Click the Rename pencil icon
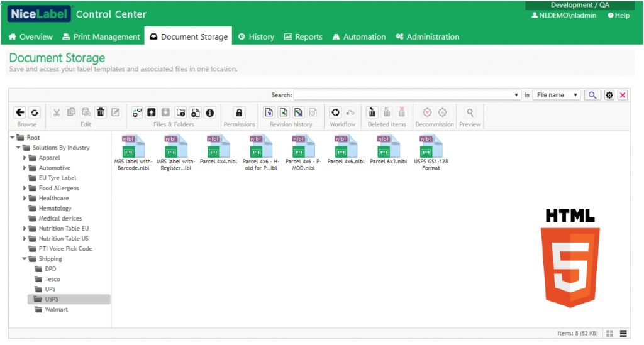 click(x=116, y=112)
